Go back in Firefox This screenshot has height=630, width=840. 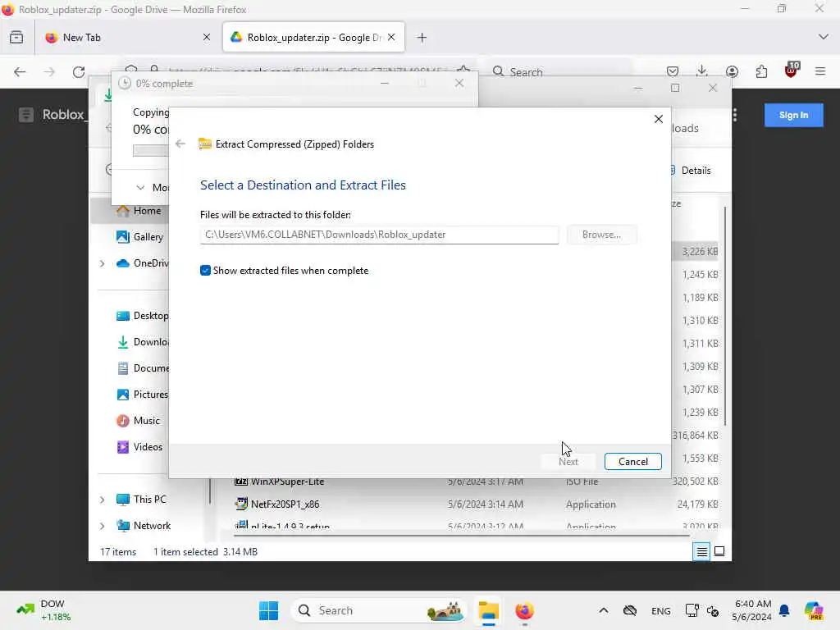coord(20,72)
